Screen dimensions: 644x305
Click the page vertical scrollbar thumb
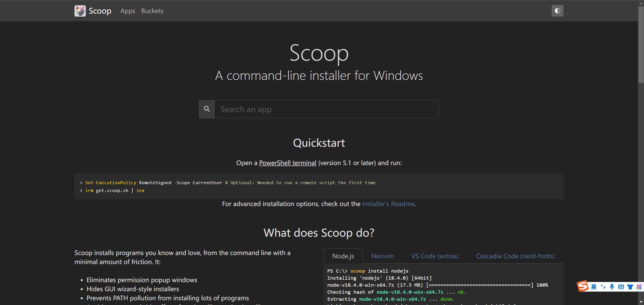coord(641,45)
